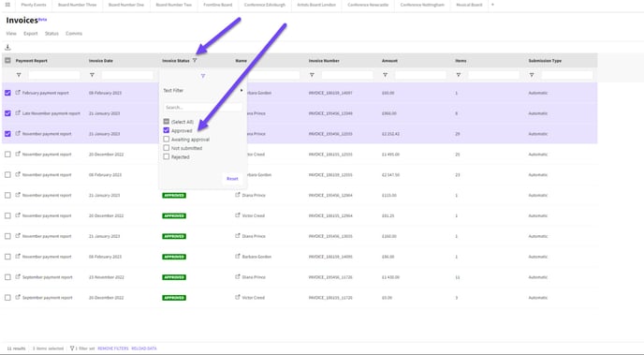Image resolution: width=644 pixels, height=355 pixels.
Task: Tick the checkbox of the £1,495.00 invoice row
Action: pyautogui.click(x=7, y=155)
